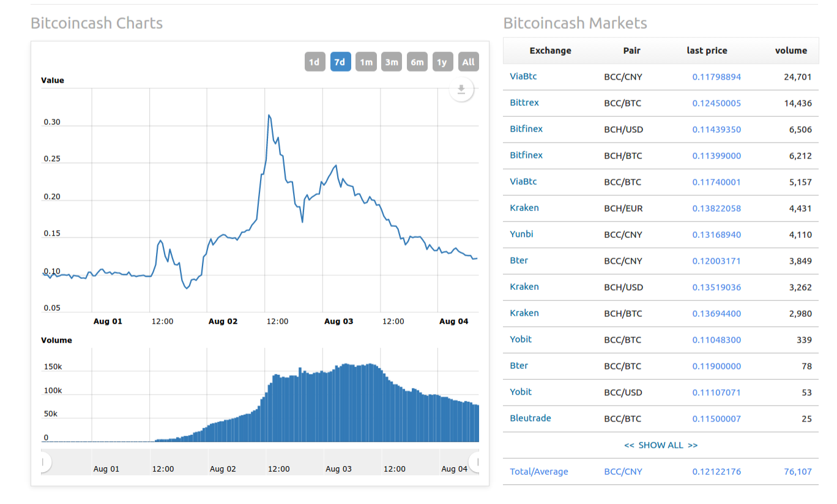Screen dimensions: 837x504
Task: Click the last price column header
Action: click(707, 51)
